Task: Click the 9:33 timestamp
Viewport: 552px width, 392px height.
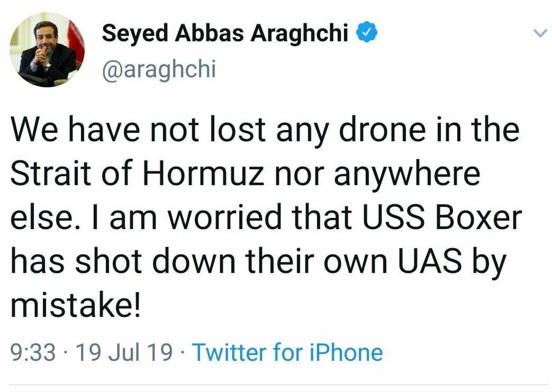Action: click(33, 353)
